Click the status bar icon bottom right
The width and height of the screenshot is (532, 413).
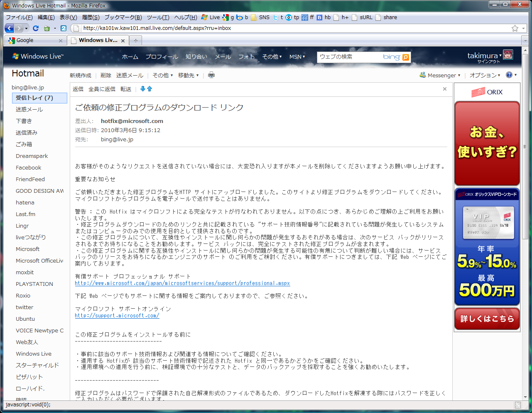518,405
